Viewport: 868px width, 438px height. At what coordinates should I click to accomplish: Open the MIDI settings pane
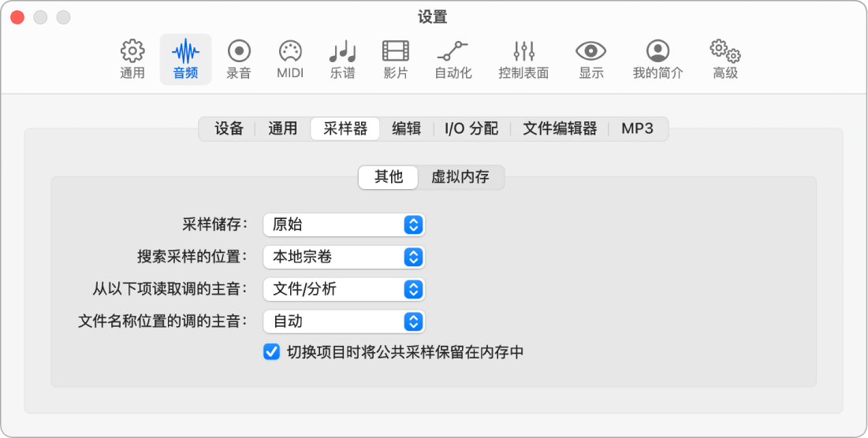click(290, 59)
